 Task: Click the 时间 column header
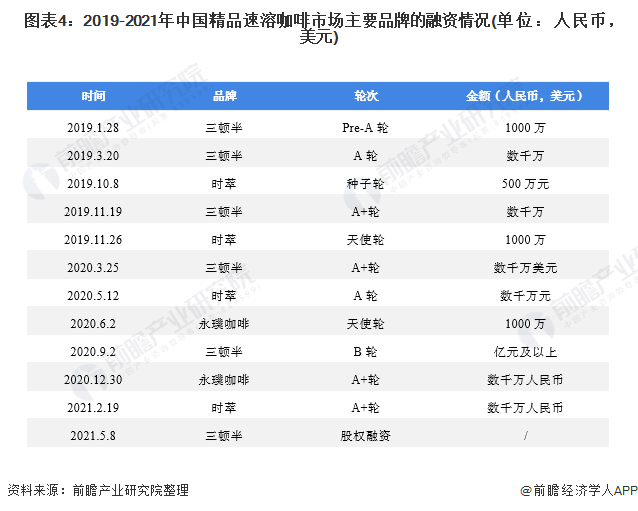click(x=93, y=96)
